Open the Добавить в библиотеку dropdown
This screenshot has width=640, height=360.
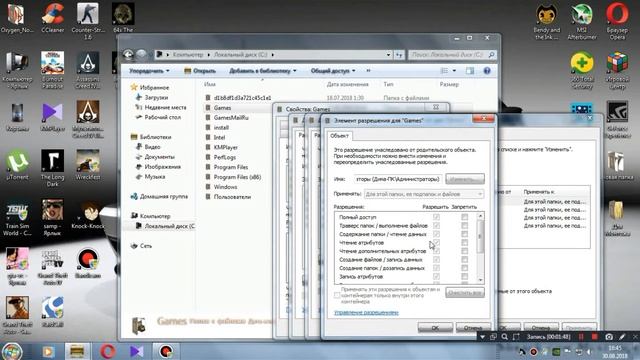[263, 71]
